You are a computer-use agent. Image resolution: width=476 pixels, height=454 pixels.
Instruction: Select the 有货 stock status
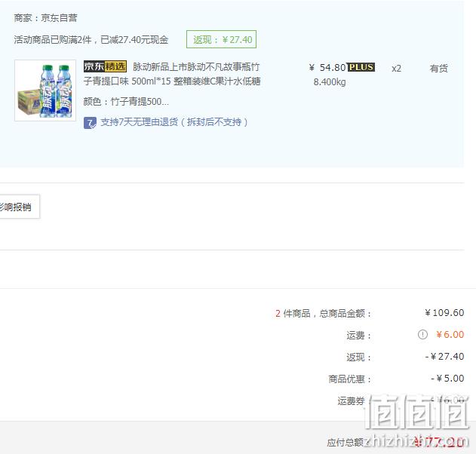439,69
